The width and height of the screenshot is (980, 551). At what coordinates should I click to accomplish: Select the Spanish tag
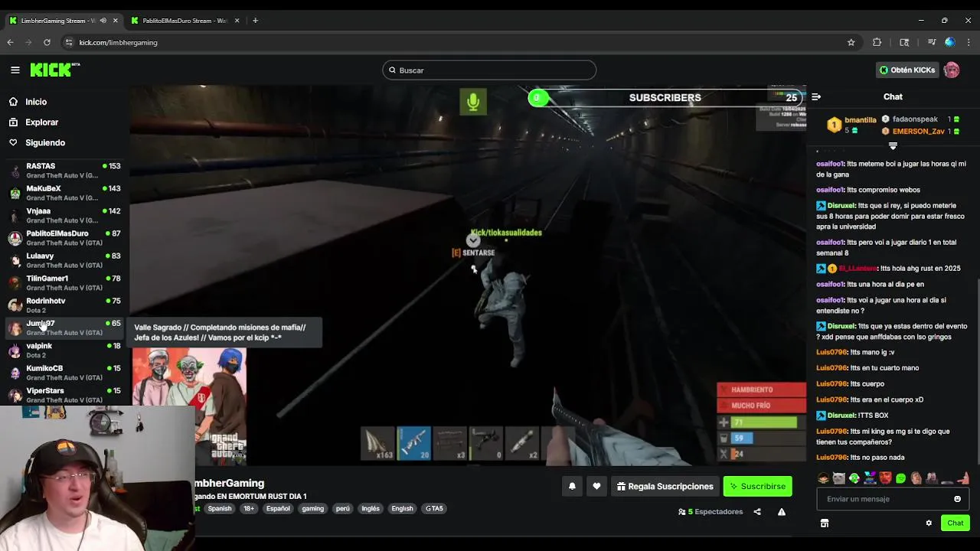click(220, 509)
